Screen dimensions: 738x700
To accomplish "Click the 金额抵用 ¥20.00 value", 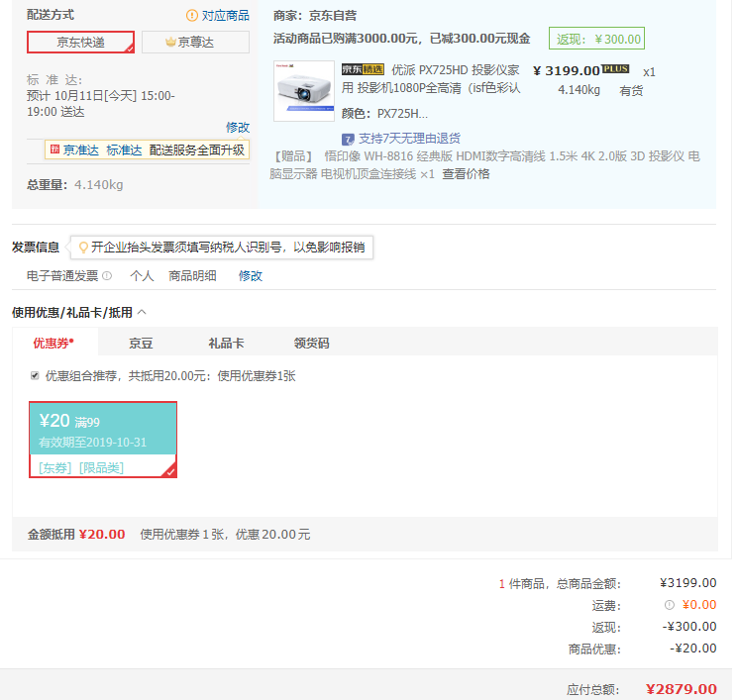I will 102,535.
